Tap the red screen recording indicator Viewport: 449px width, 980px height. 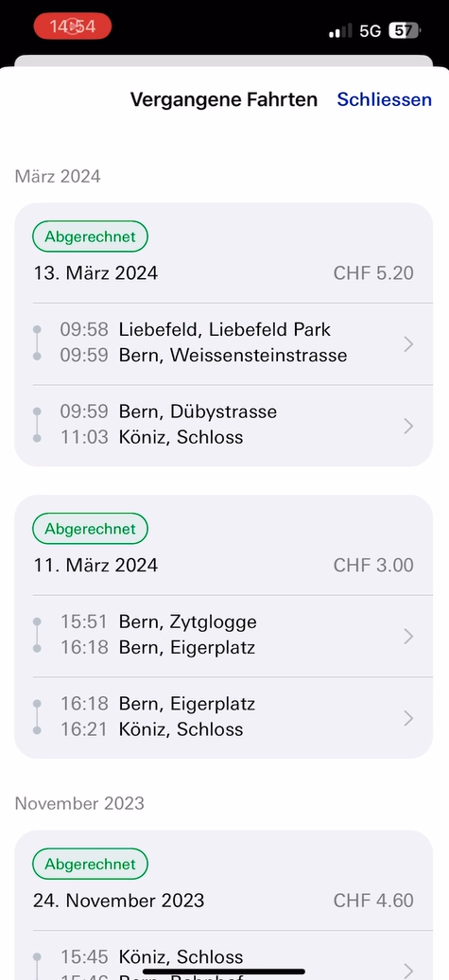pyautogui.click(x=73, y=26)
